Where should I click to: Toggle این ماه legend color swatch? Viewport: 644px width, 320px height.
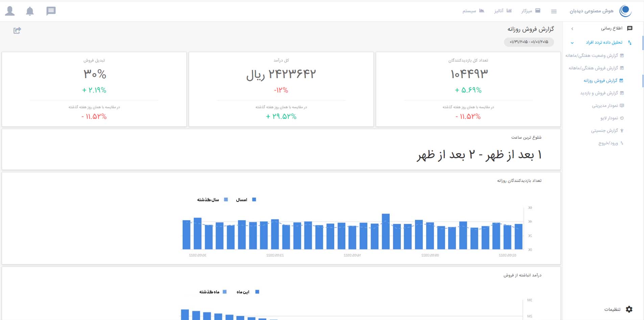pyautogui.click(x=257, y=292)
